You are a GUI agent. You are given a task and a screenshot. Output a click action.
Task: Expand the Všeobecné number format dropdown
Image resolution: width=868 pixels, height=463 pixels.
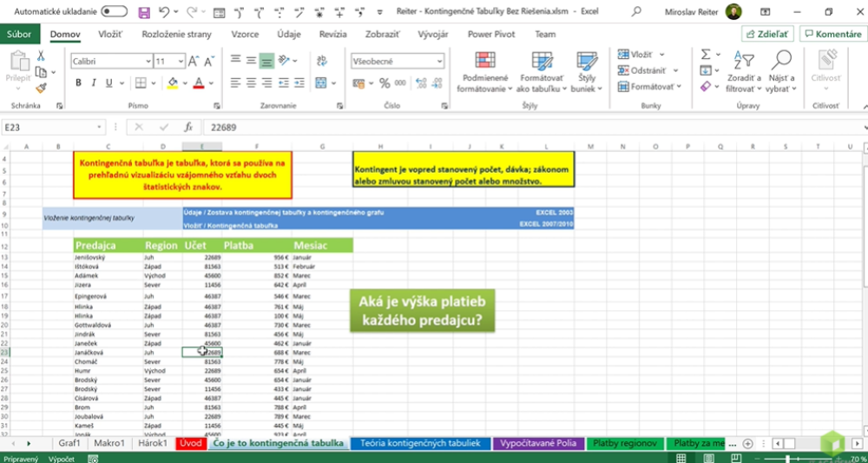[440, 62]
